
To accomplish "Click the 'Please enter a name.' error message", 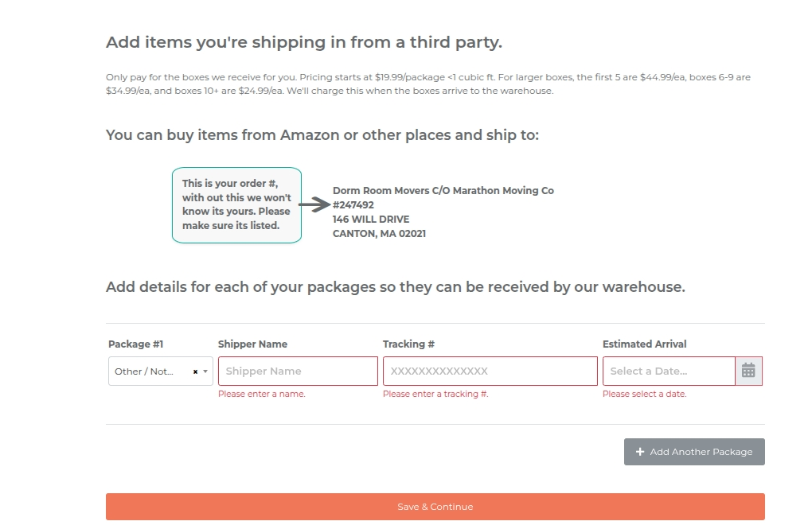I will [262, 394].
